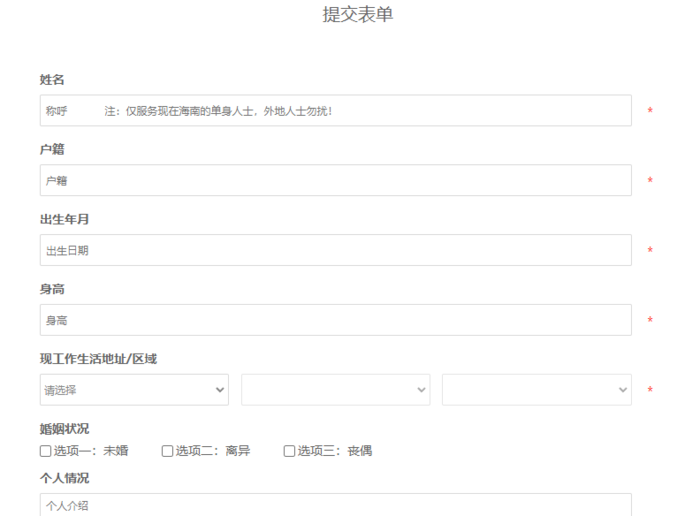700x516 pixels.
Task: Click the 出生日期 birth date field
Action: coord(335,251)
